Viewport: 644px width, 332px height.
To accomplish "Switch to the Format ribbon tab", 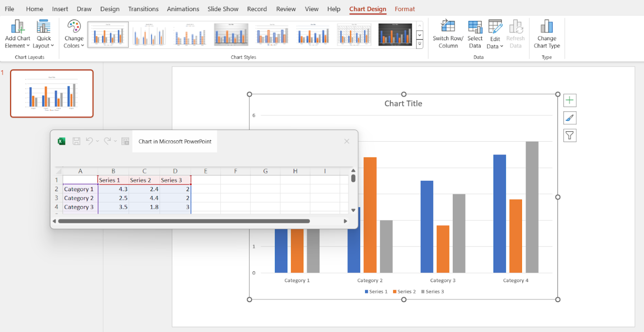I will click(x=404, y=9).
